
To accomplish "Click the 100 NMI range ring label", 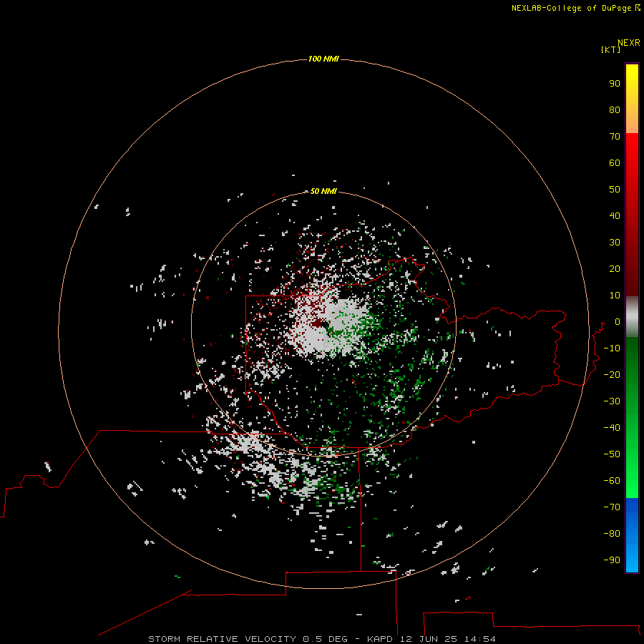I will click(x=323, y=59).
